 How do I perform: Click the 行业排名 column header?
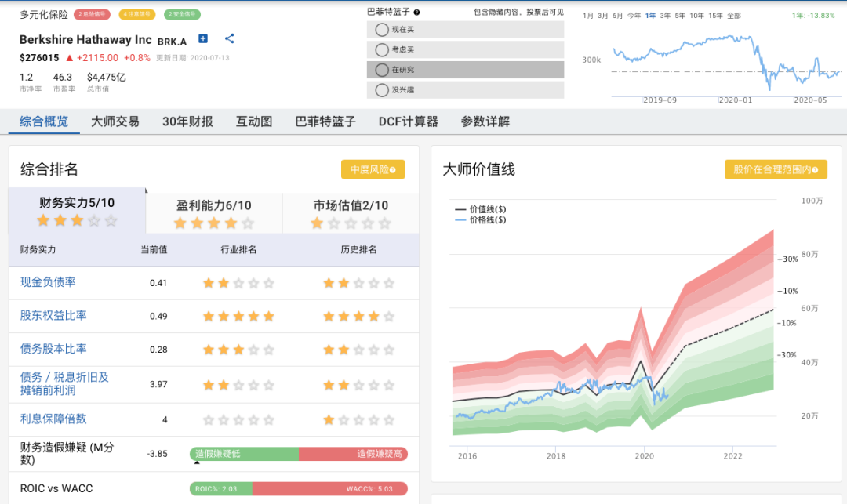(x=238, y=249)
